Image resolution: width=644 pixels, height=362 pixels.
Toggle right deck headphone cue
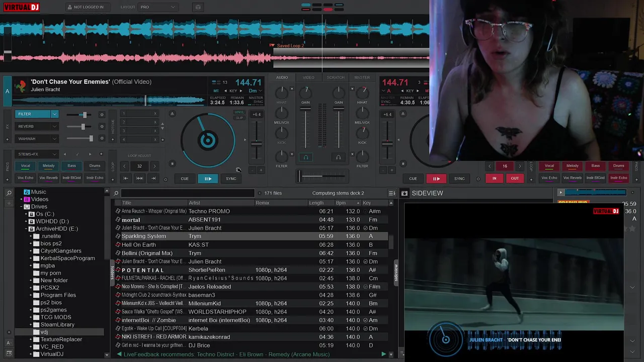(339, 157)
